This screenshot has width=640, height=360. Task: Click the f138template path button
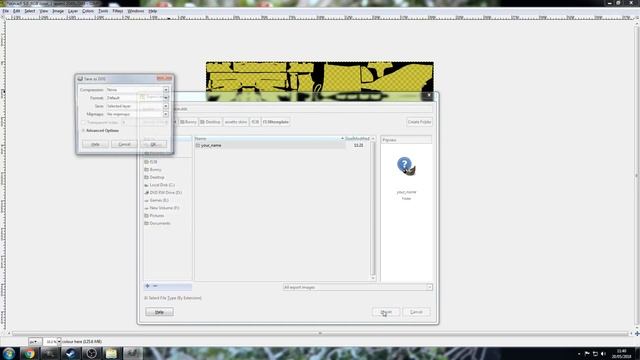pyautogui.click(x=276, y=122)
